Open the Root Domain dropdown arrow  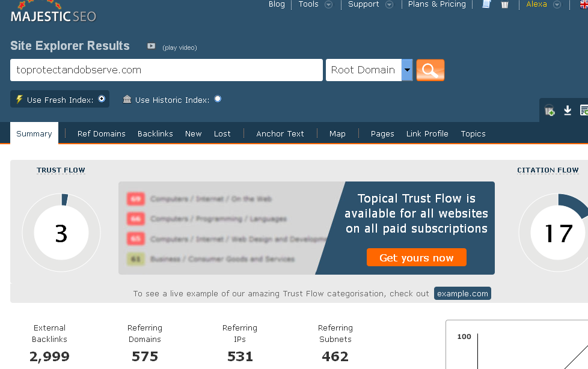pos(407,70)
